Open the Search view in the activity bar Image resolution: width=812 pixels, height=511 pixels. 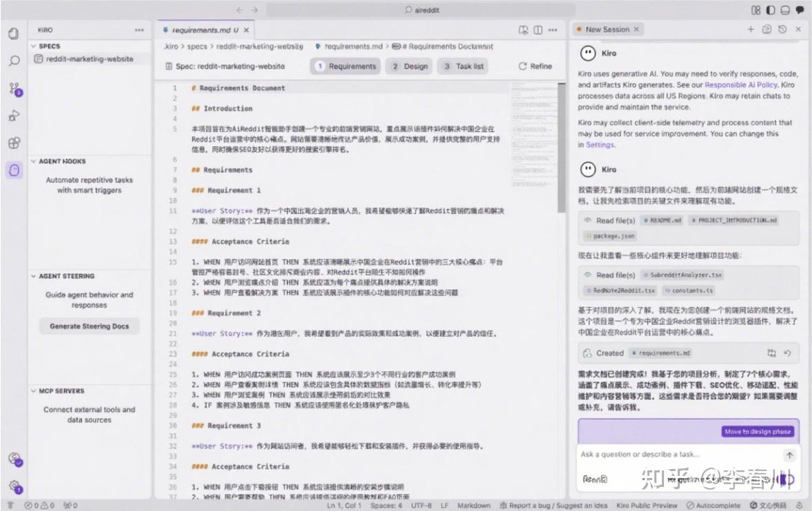(x=14, y=61)
